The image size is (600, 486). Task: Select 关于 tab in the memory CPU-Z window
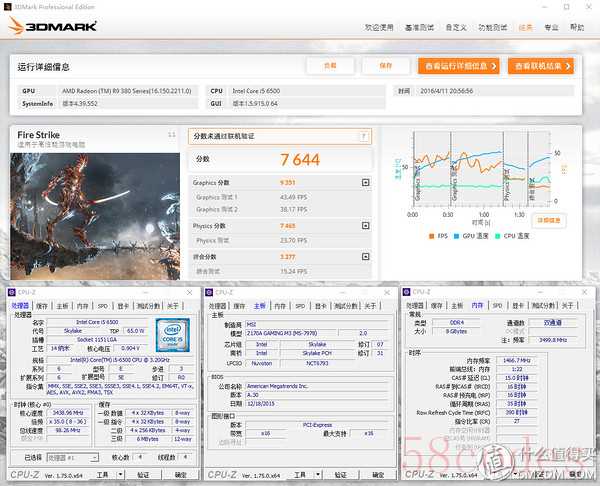tap(568, 305)
